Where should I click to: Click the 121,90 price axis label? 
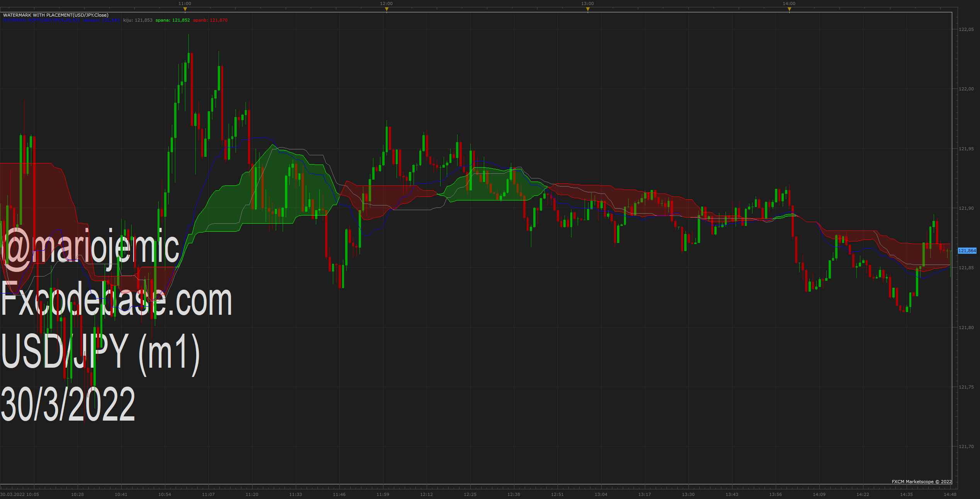click(x=966, y=208)
